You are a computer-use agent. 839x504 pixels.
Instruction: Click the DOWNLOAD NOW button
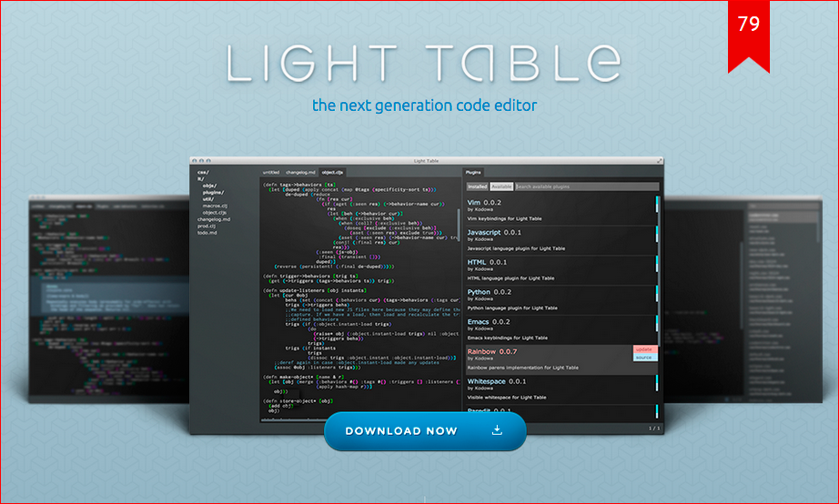(x=425, y=430)
